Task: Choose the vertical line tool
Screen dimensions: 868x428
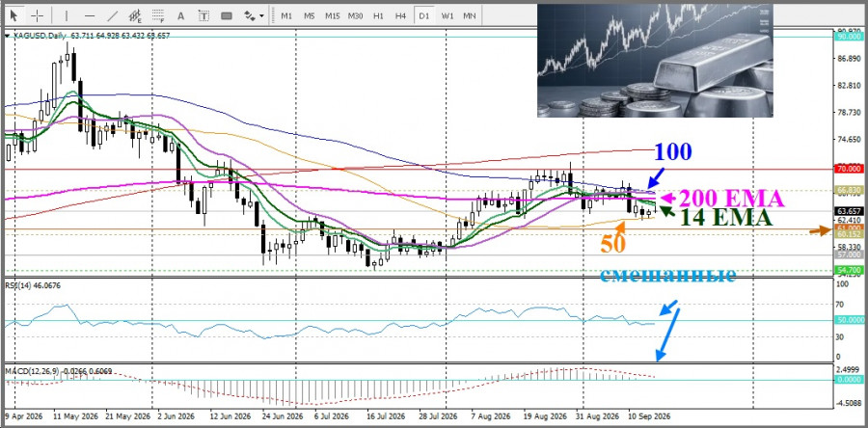Action: [66, 15]
